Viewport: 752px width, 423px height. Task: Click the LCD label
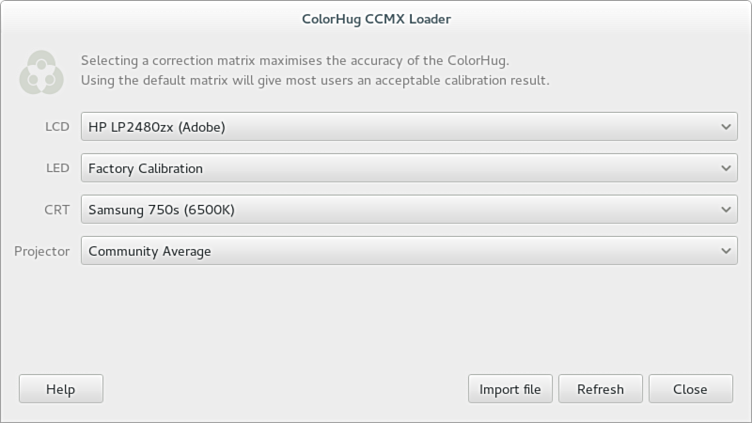pos(57,127)
